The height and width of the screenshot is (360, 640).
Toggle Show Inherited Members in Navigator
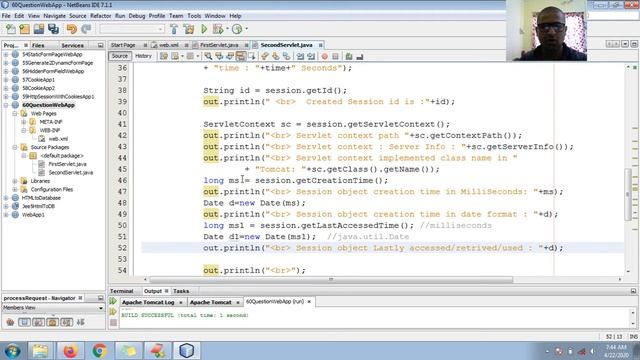(x=11, y=322)
